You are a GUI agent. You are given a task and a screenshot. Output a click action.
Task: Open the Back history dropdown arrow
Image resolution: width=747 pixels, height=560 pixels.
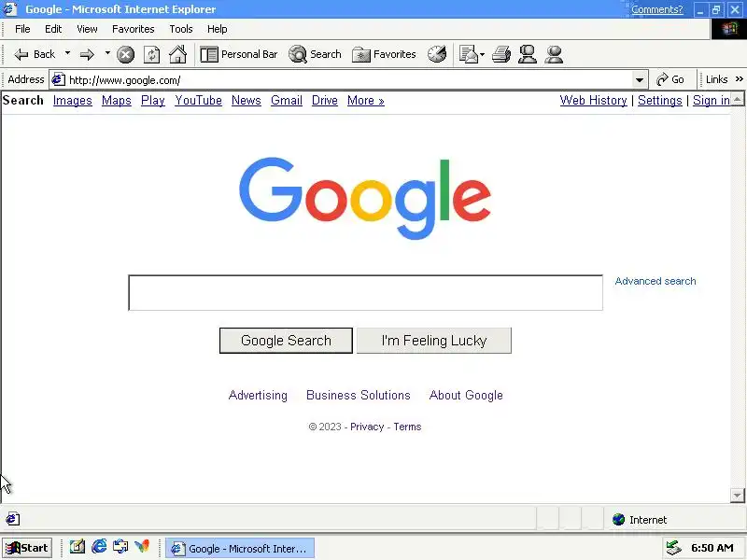(x=67, y=53)
